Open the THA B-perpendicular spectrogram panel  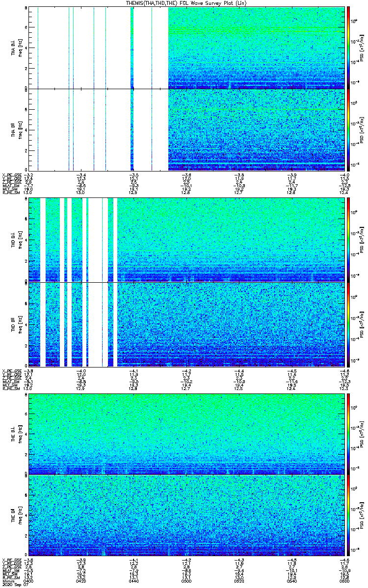tap(186, 48)
